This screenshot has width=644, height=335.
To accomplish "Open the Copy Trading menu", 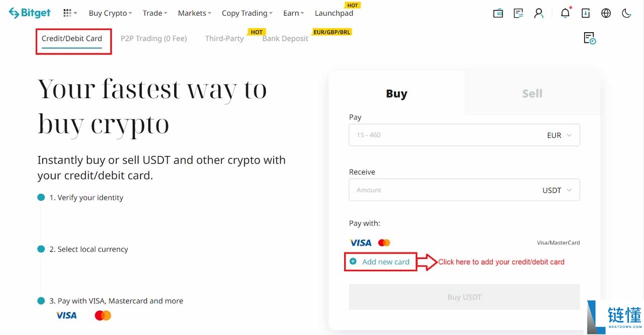I will click(247, 13).
